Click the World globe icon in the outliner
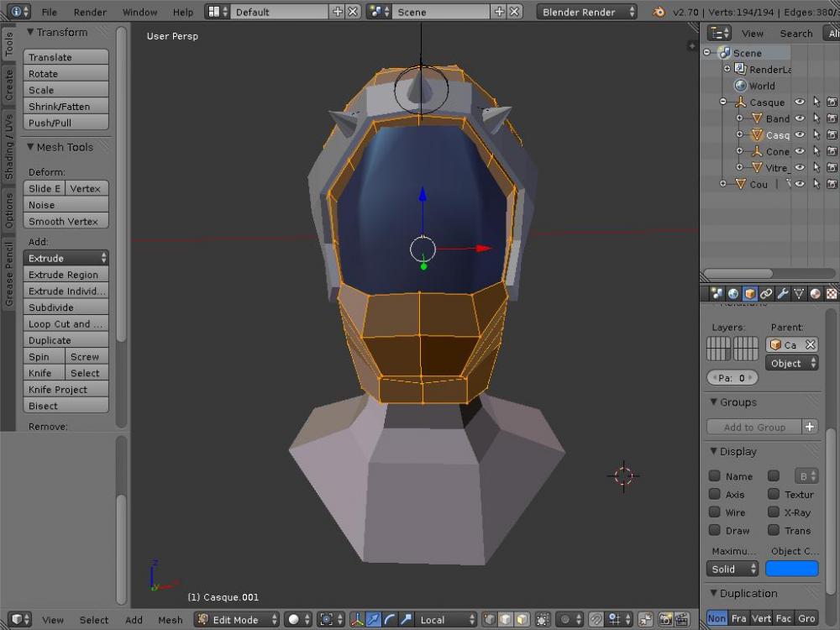840x630 pixels. coord(740,86)
